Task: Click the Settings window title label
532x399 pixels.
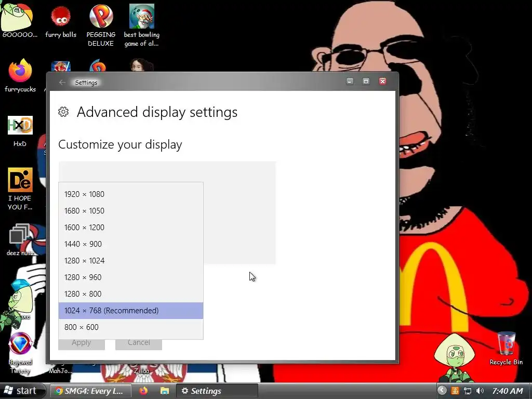Action: click(86, 83)
